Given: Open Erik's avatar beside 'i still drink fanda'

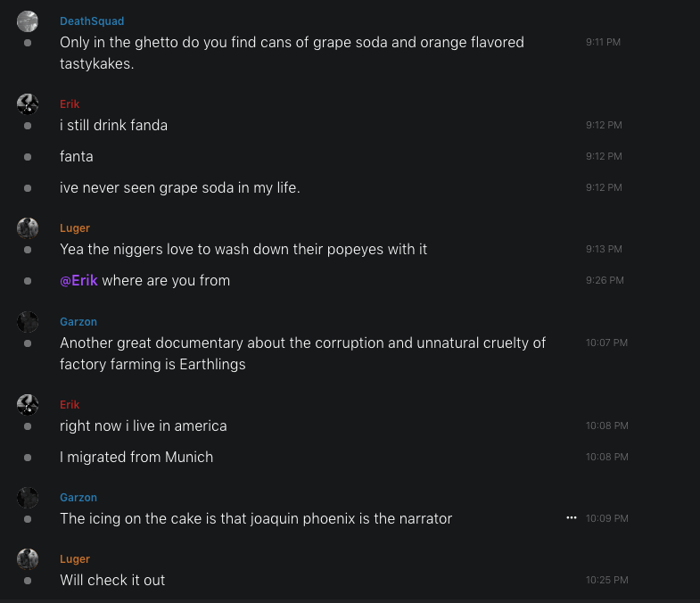Looking at the screenshot, I should (x=28, y=104).
